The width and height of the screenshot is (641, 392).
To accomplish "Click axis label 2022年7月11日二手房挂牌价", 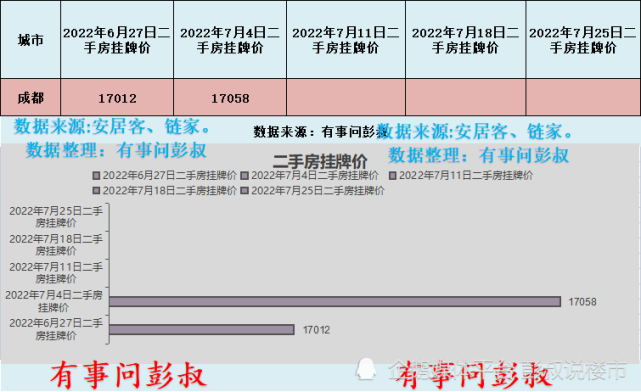I will pos(56,273).
